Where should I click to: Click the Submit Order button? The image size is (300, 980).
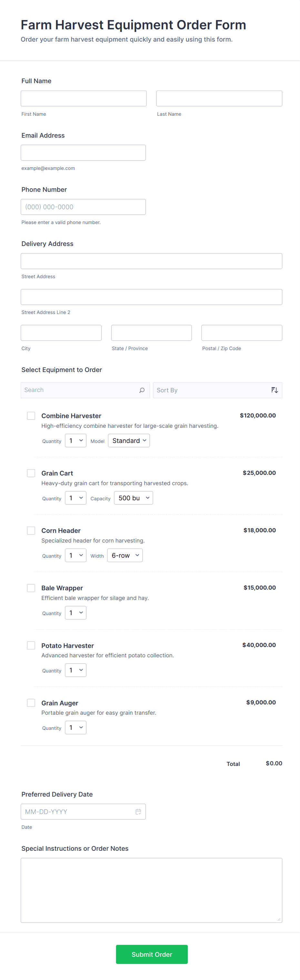pyautogui.click(x=152, y=954)
